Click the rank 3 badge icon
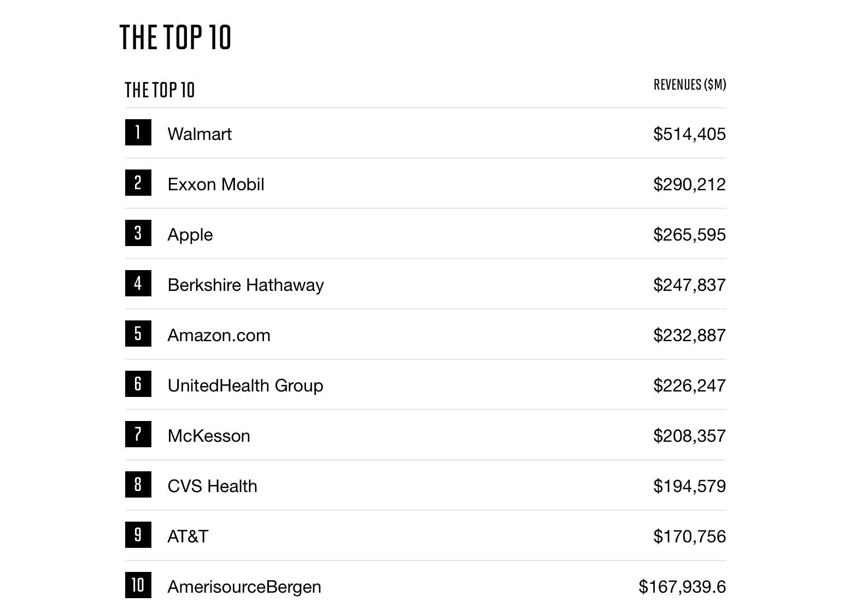Screen dimensions: 868x608 [138, 233]
